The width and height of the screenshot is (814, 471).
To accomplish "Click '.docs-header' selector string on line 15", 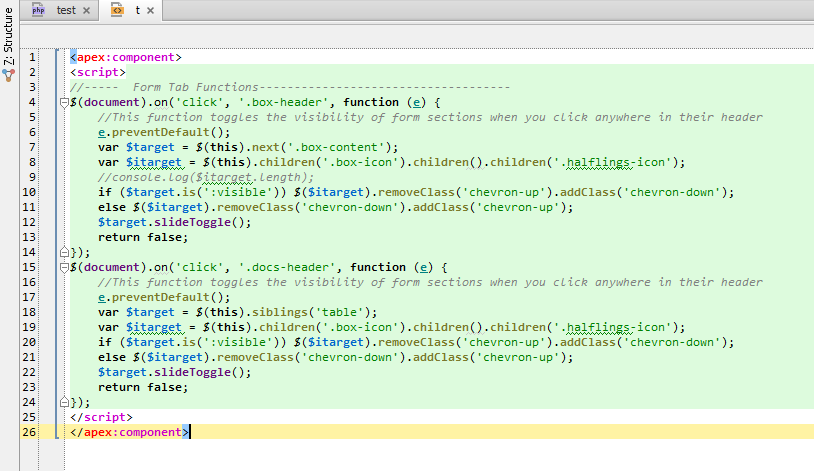I will tap(287, 267).
